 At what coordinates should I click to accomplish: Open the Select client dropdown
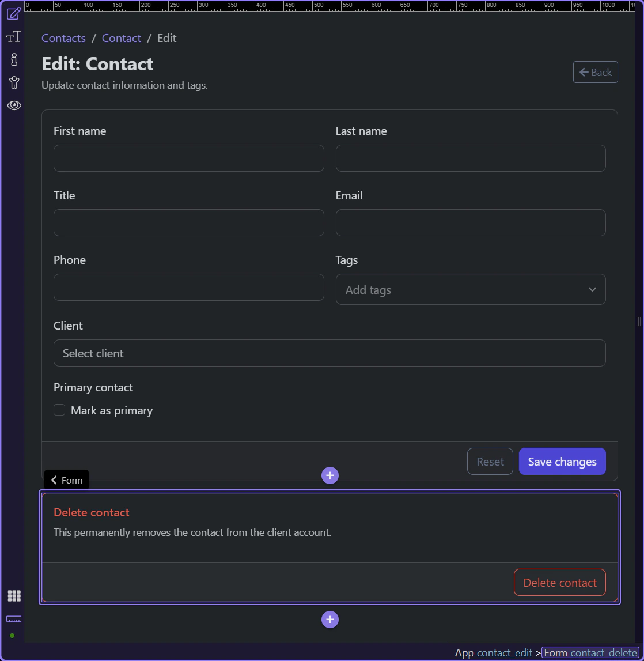[x=329, y=353]
